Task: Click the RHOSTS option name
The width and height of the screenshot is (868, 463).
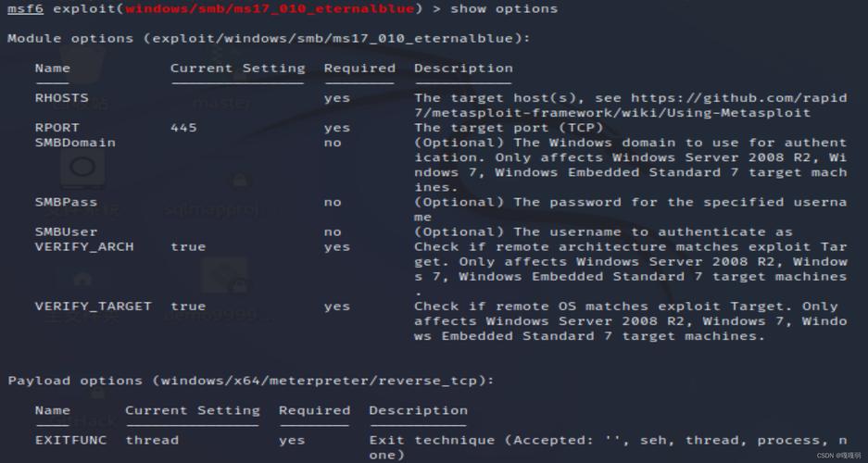Action: pyautogui.click(x=62, y=98)
